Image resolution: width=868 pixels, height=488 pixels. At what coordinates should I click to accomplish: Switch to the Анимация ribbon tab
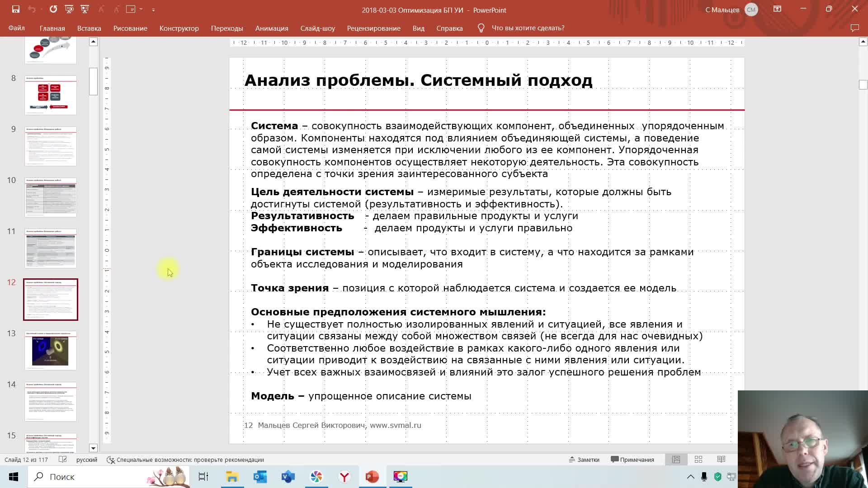(271, 28)
